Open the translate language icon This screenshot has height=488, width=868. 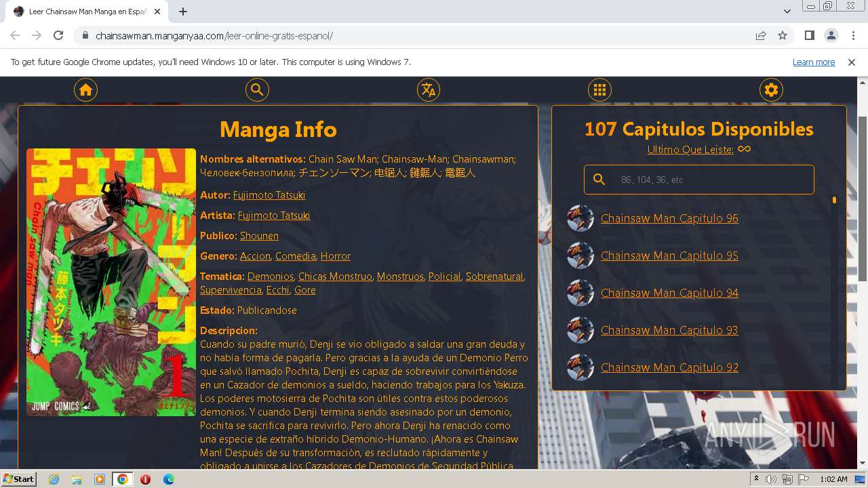[x=428, y=89]
